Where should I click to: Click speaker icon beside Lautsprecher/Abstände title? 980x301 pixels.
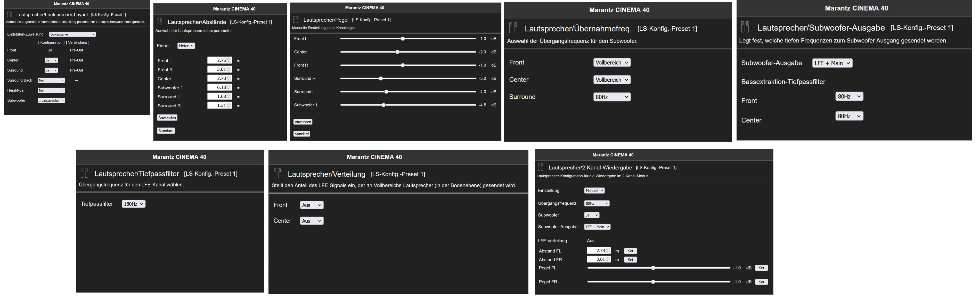coord(159,22)
